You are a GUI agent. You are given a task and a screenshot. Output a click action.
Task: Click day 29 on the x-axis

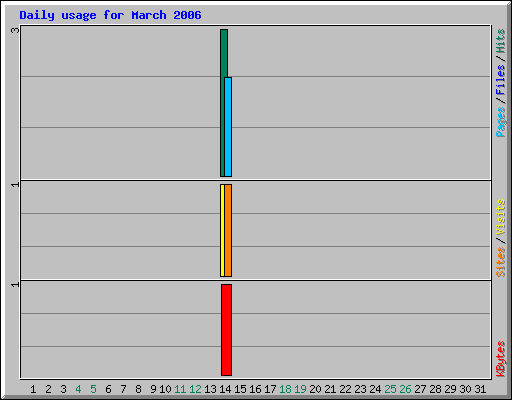coord(450,389)
